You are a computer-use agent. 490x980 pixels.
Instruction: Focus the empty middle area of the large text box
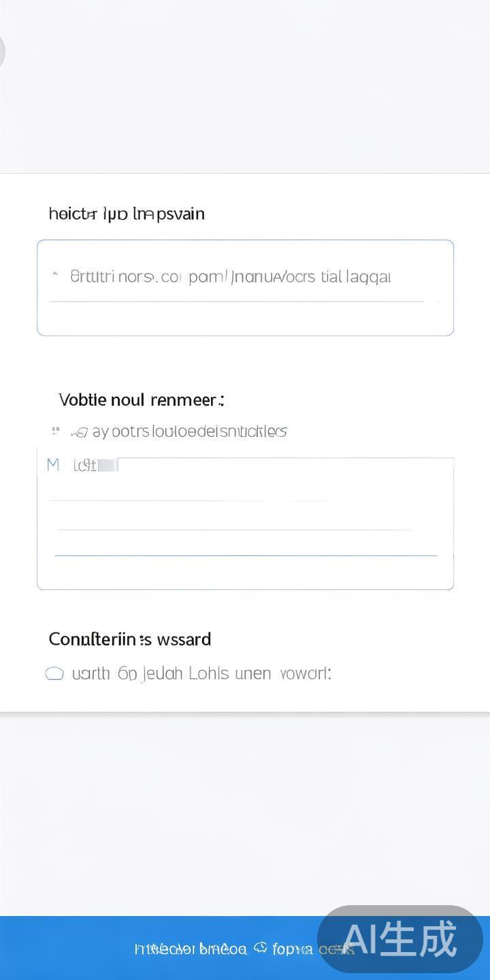click(x=245, y=515)
